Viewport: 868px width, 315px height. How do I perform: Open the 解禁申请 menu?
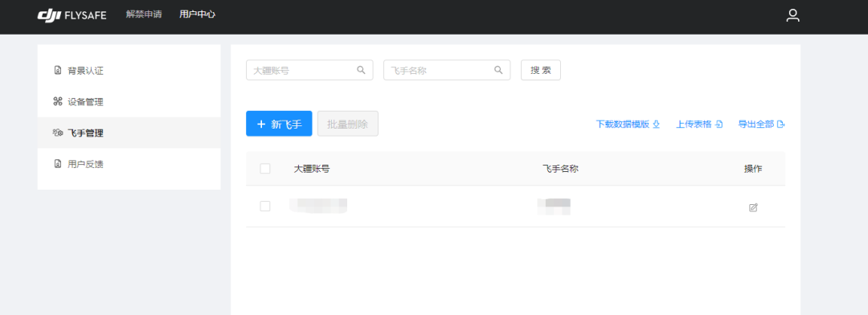pos(144,14)
